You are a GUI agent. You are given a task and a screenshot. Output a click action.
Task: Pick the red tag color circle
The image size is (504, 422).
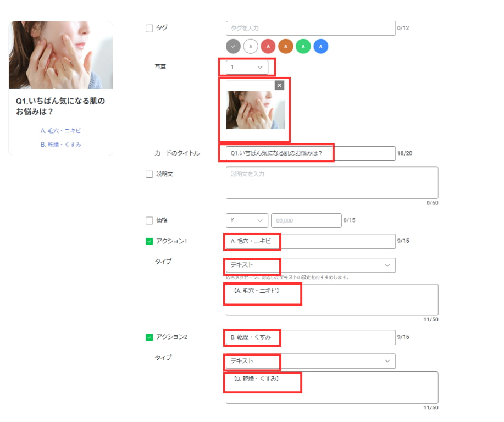coord(268,46)
